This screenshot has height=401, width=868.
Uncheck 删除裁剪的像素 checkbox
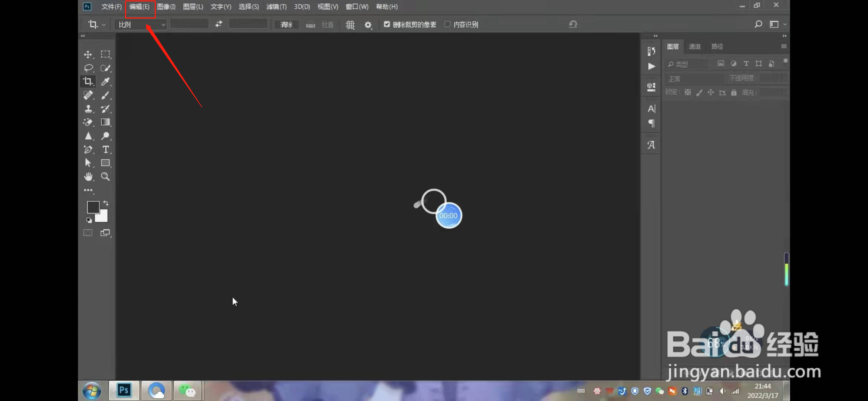(x=387, y=25)
